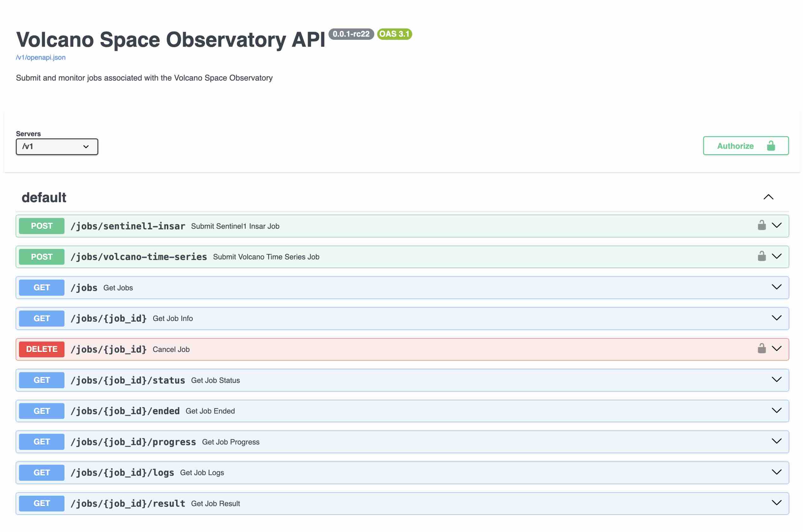Expand the Get Job Progress chevron

pos(776,441)
